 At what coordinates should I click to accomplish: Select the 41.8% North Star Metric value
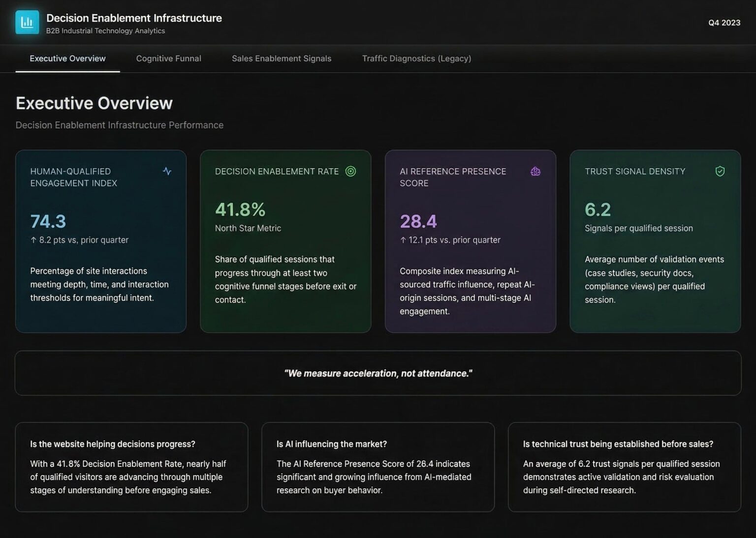(x=240, y=209)
